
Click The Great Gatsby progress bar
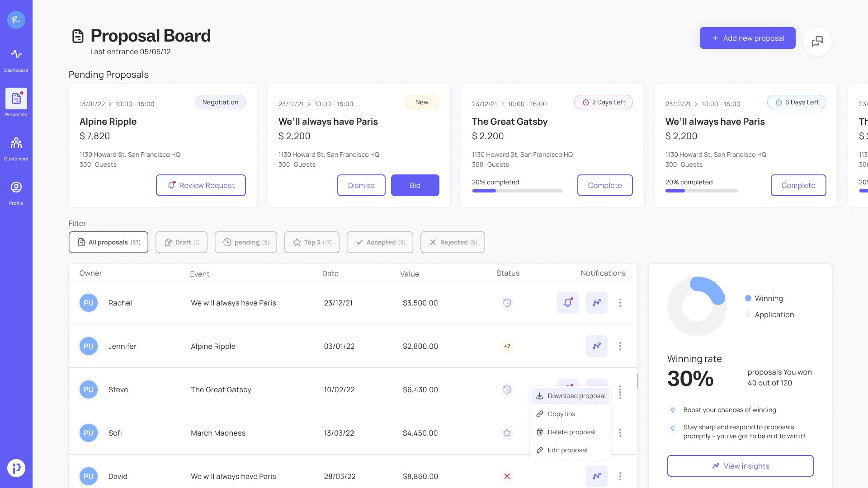pyautogui.click(x=517, y=191)
